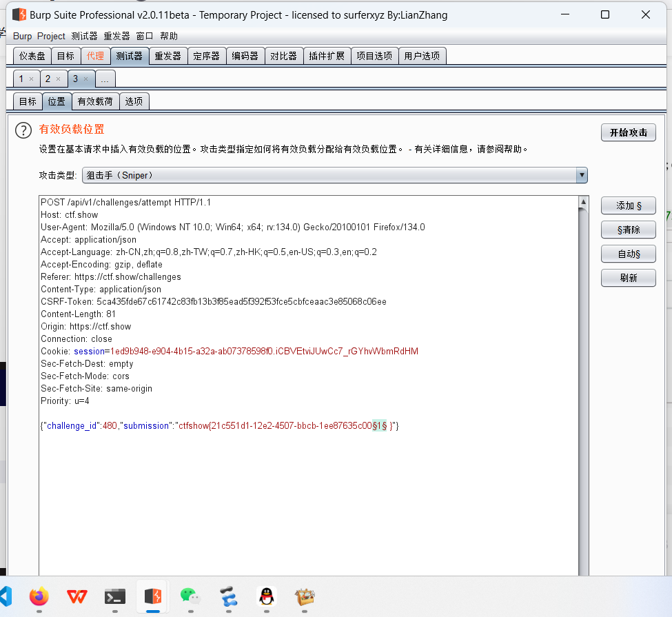Click the CSRF-Token header line

click(x=214, y=301)
